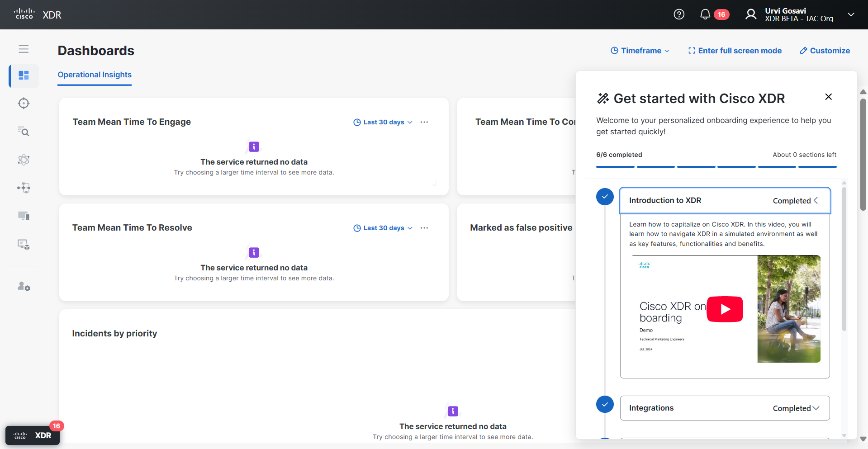Click the help question mark icon
This screenshot has height=449, width=868.
pyautogui.click(x=679, y=14)
